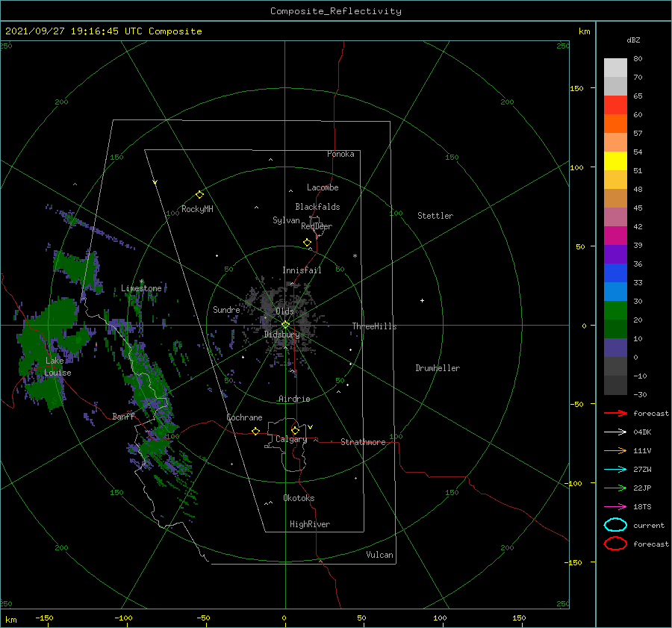Click the red forecast arrow in legend

[615, 413]
